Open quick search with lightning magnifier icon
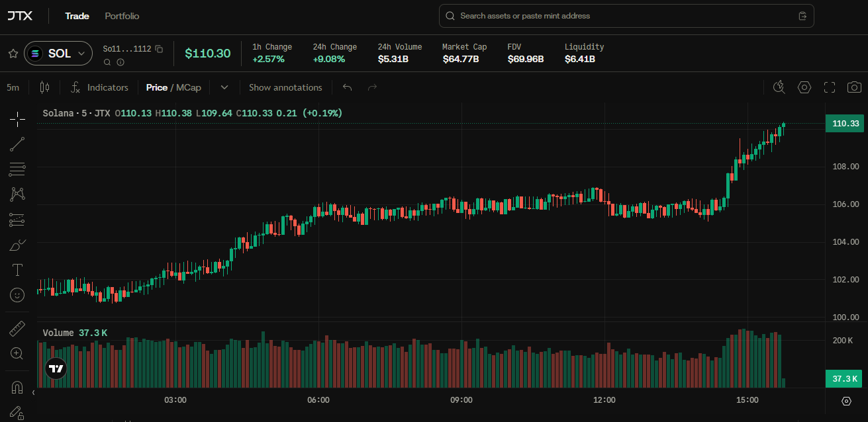Image resolution: width=868 pixels, height=422 pixels. point(779,87)
